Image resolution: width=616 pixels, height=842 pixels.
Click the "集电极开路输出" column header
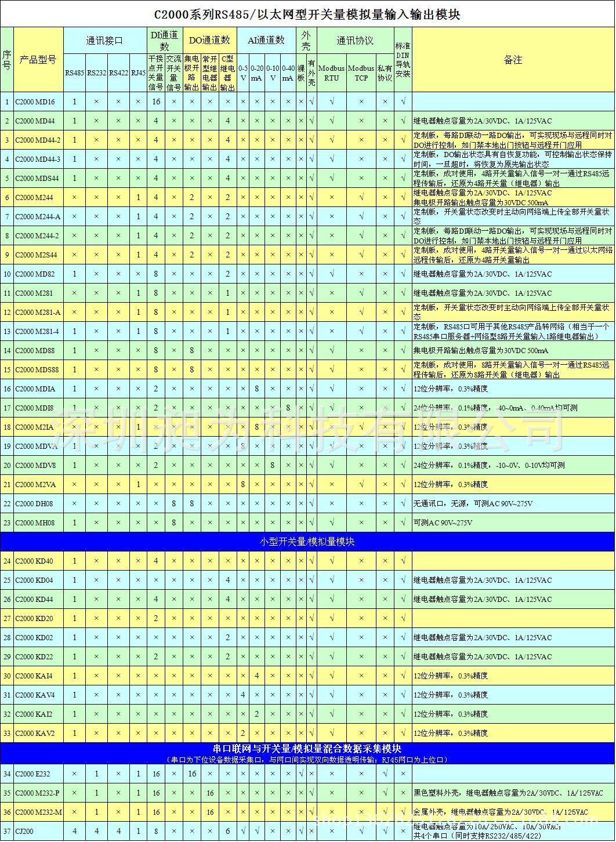tap(191, 73)
